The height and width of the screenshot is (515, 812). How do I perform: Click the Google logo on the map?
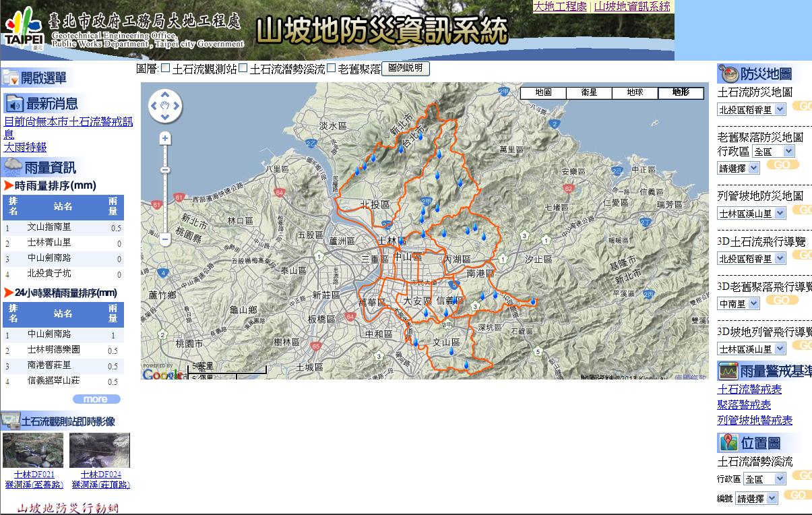(162, 374)
